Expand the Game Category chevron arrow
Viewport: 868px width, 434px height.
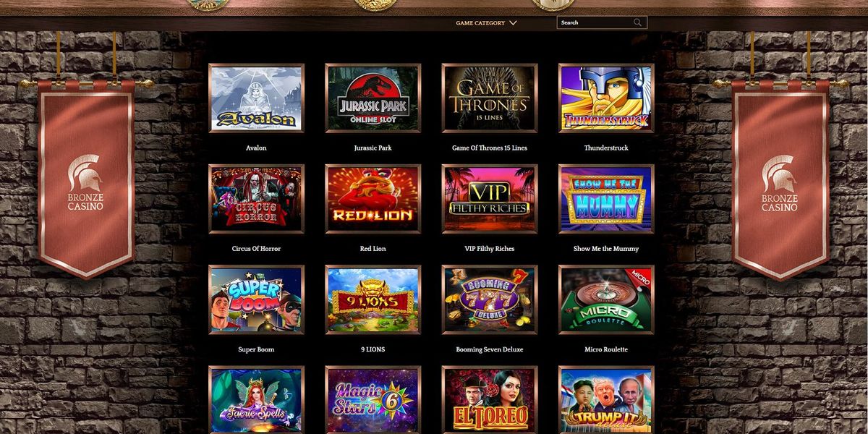click(513, 22)
